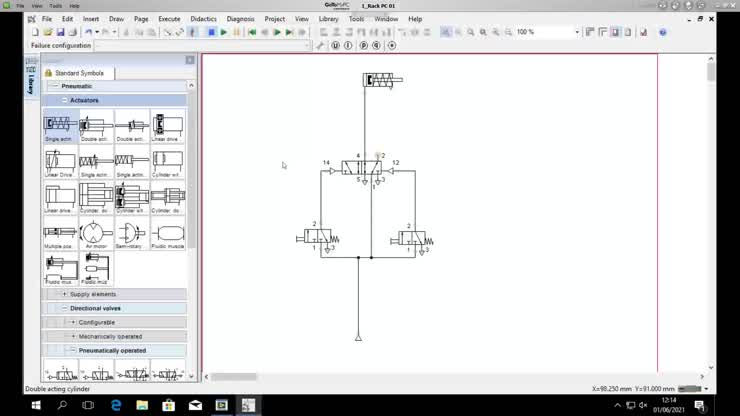This screenshot has width=740, height=416.
Task: Click the taskbar search icon
Action: [x=62, y=405]
